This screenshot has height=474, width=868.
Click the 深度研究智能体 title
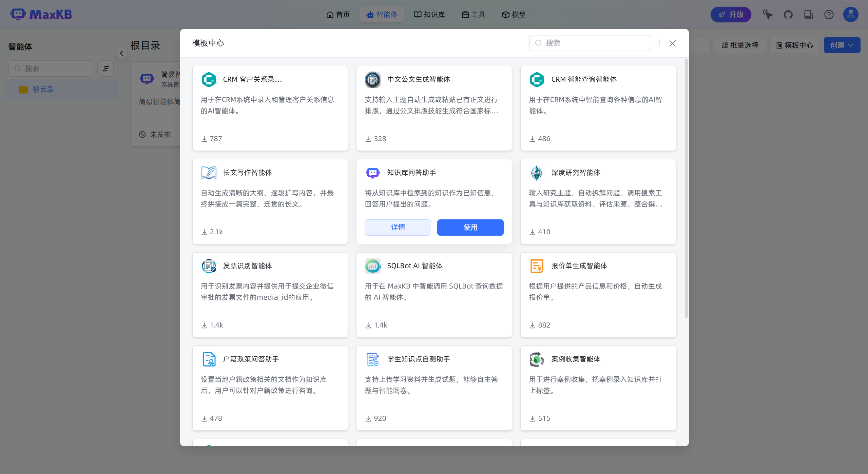click(x=576, y=173)
